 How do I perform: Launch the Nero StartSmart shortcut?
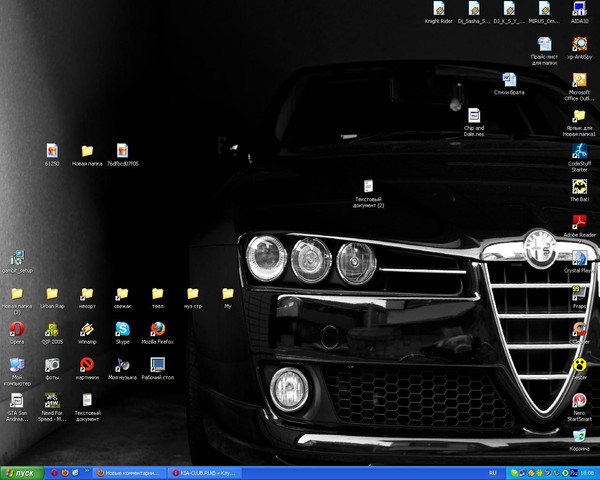[x=579, y=400]
